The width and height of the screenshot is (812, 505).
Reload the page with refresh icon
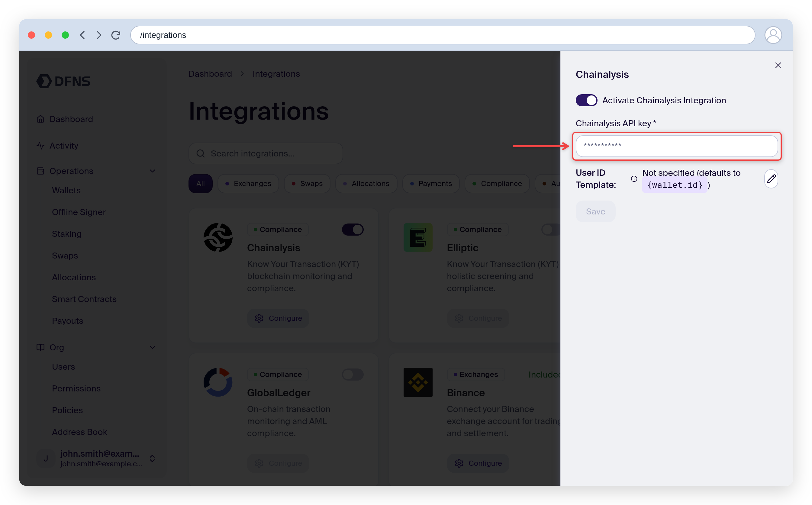116,35
